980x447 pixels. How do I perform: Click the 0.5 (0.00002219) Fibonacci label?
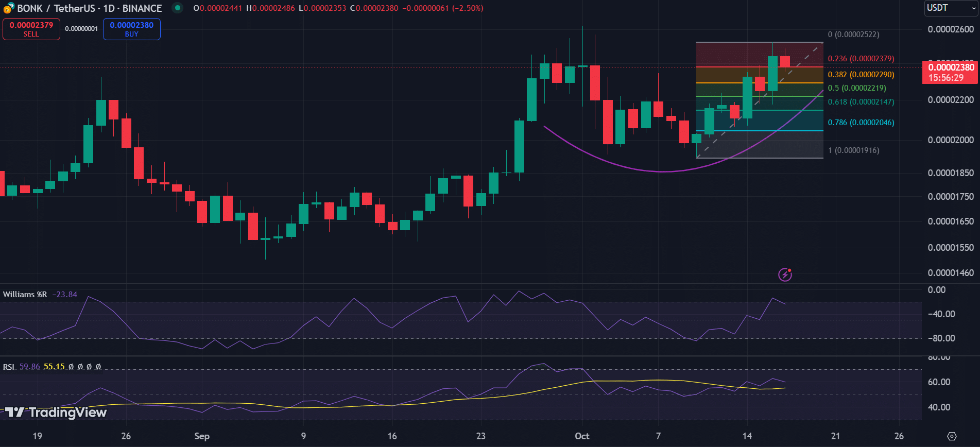click(x=857, y=88)
